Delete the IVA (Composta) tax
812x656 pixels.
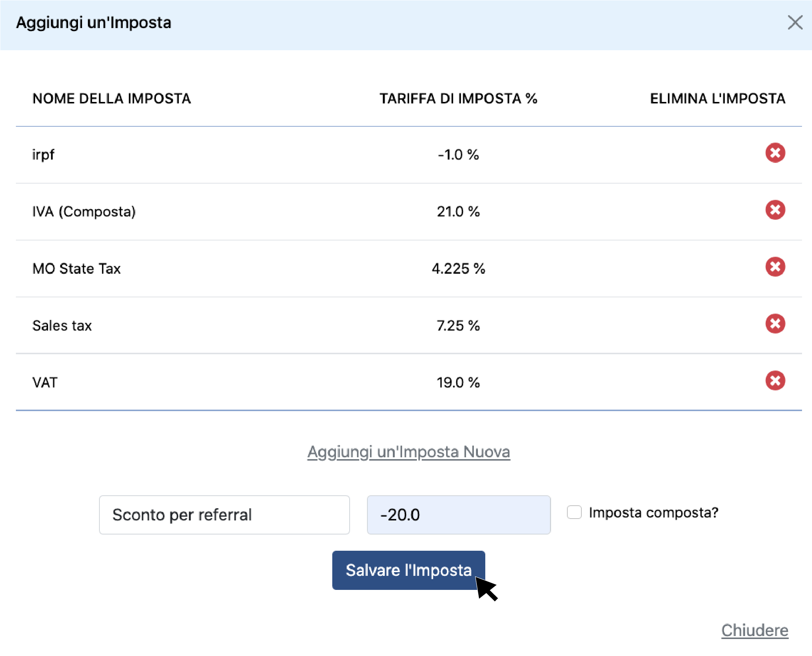coord(775,210)
